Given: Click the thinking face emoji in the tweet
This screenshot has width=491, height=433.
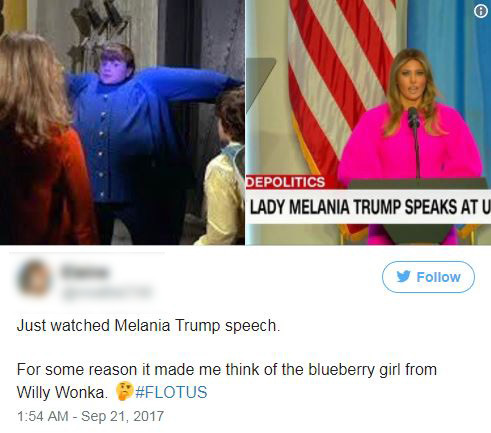Looking at the screenshot, I should click(125, 391).
